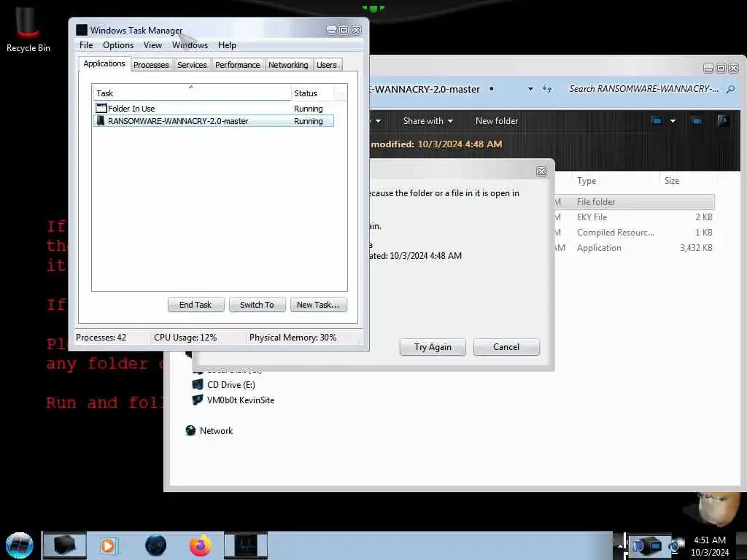Select the RANSOMWARE-WANNACRY-2.0-master task row
The height and width of the screenshot is (560, 747).
[x=214, y=121]
